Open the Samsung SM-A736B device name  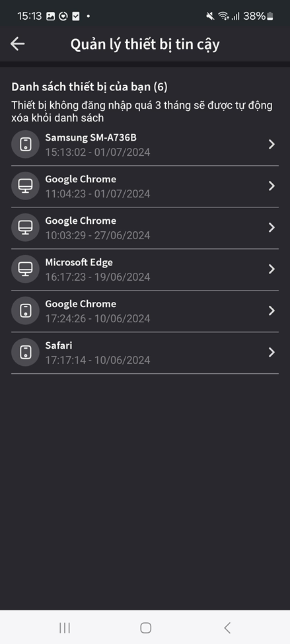[91, 137]
